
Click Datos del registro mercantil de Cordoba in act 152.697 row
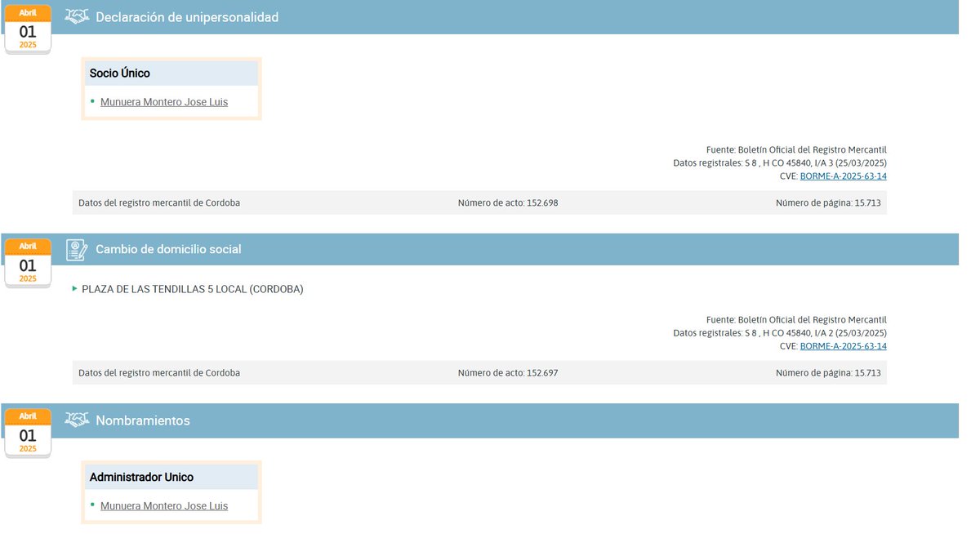159,372
